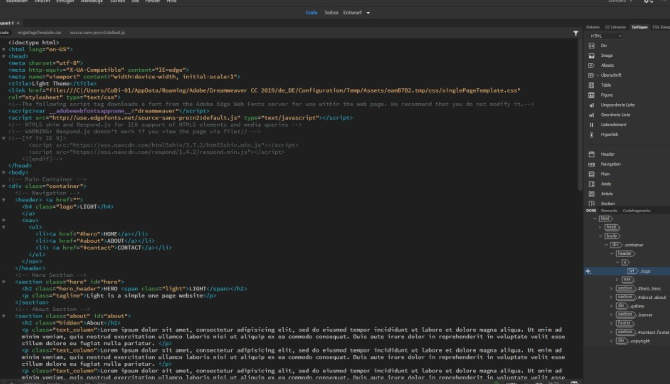Open related file singlePageTemplate.css
670x384 pixels.
tap(39, 33)
